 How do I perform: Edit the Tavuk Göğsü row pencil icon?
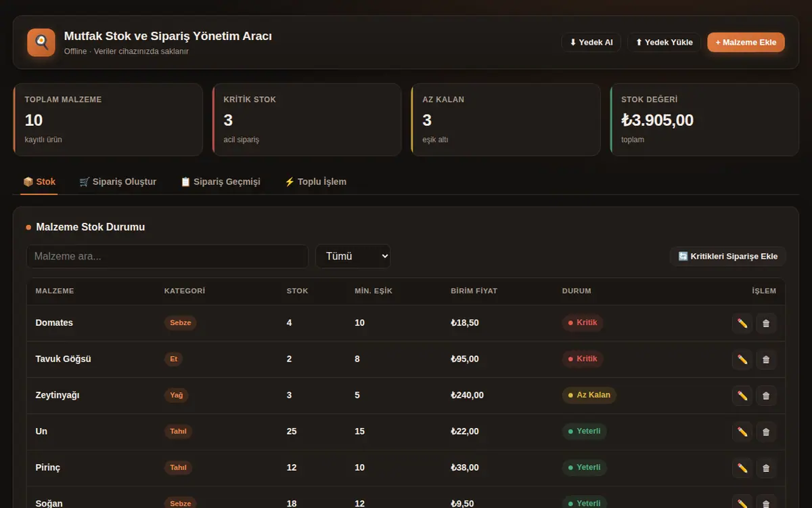click(742, 359)
